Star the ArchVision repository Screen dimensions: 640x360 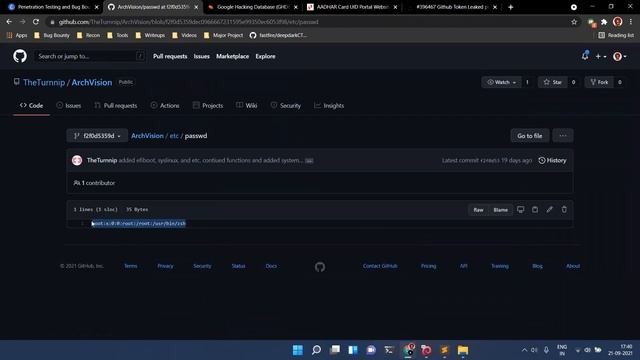(552, 82)
